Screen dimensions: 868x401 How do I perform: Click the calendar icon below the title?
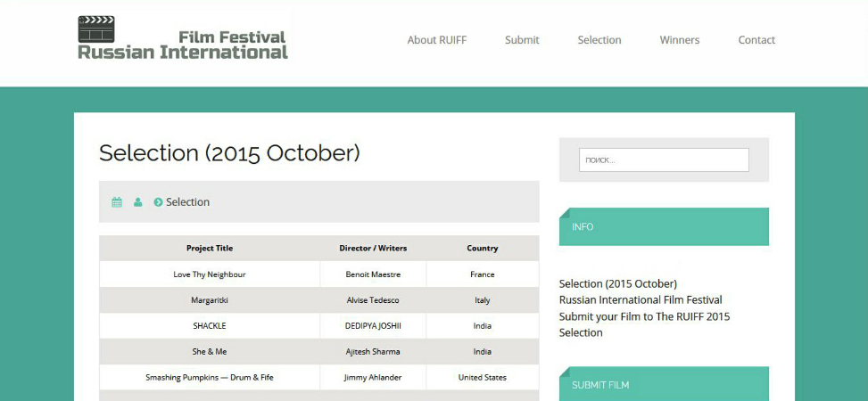click(117, 202)
